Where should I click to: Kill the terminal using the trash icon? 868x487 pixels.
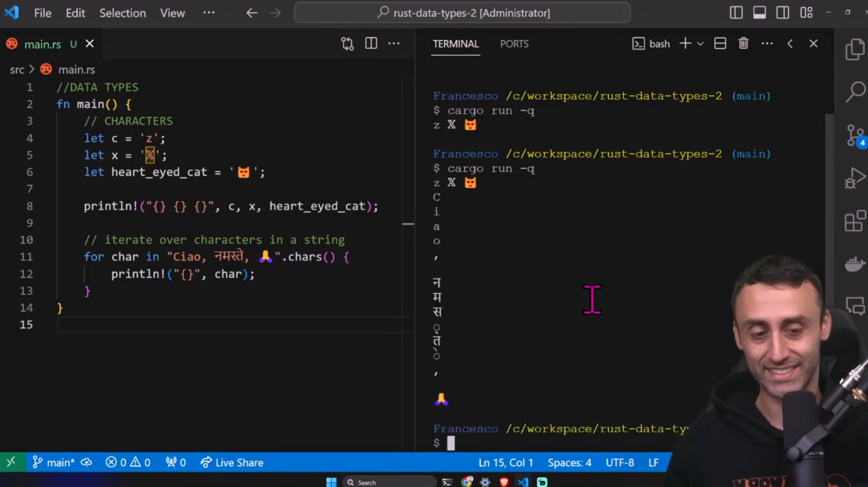click(743, 43)
